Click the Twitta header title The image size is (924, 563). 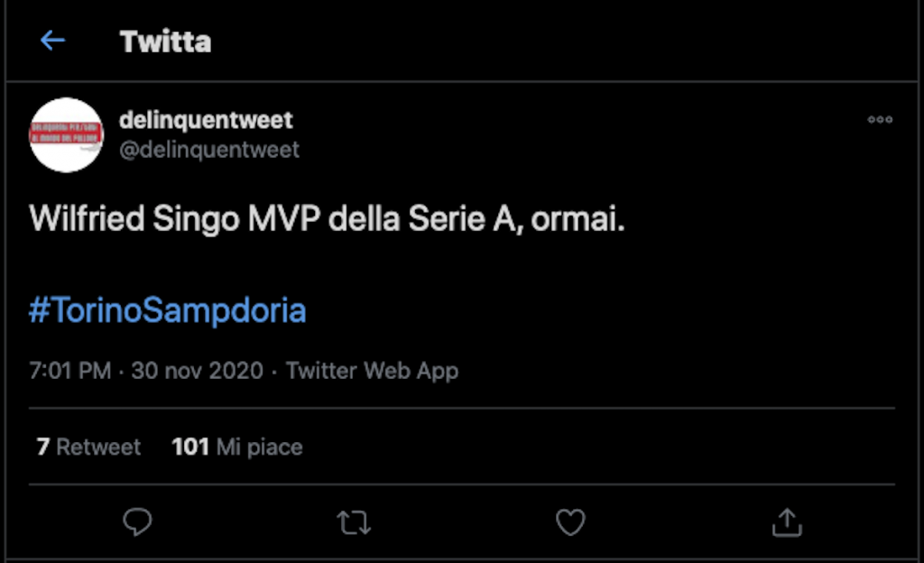(165, 42)
